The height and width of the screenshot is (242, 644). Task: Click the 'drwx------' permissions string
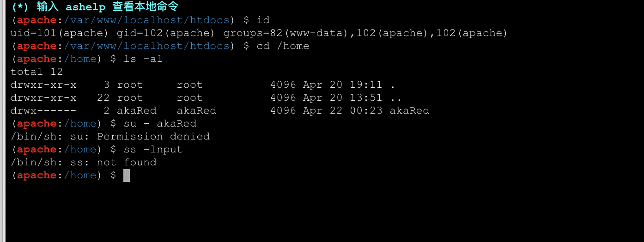[x=43, y=110]
